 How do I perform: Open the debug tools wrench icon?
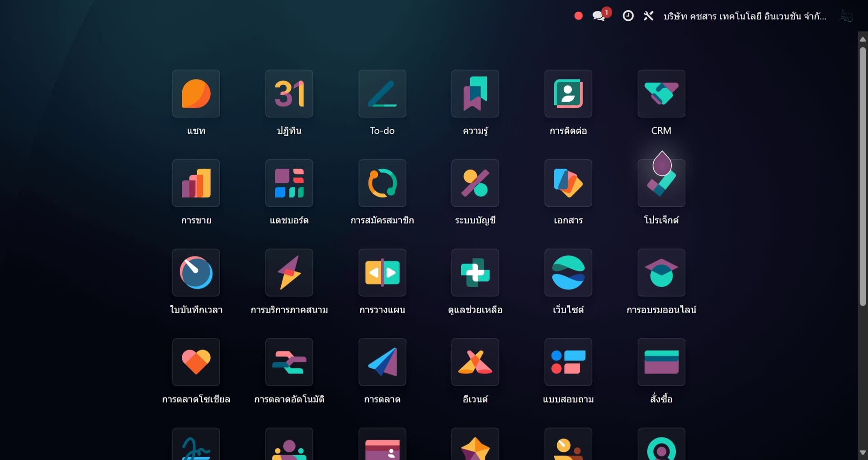click(x=648, y=16)
